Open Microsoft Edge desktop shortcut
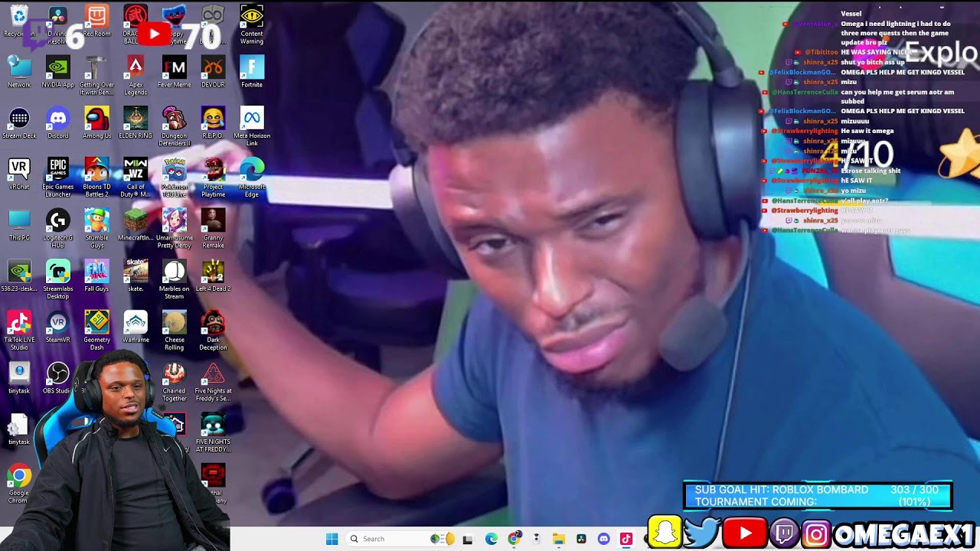The height and width of the screenshot is (551, 980). (x=252, y=178)
